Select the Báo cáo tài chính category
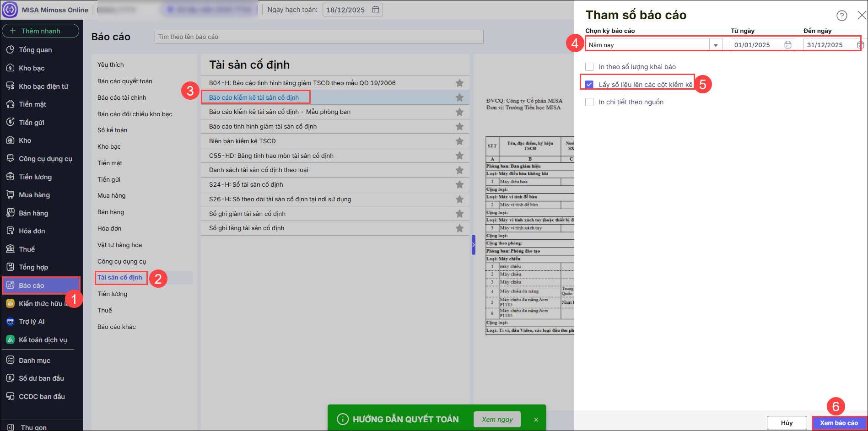Image resolution: width=868 pixels, height=431 pixels. point(122,97)
